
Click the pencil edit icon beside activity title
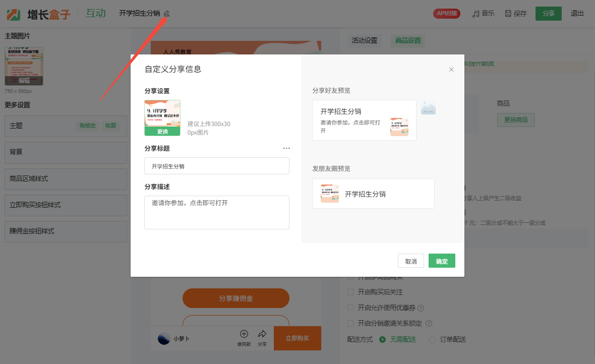click(167, 14)
